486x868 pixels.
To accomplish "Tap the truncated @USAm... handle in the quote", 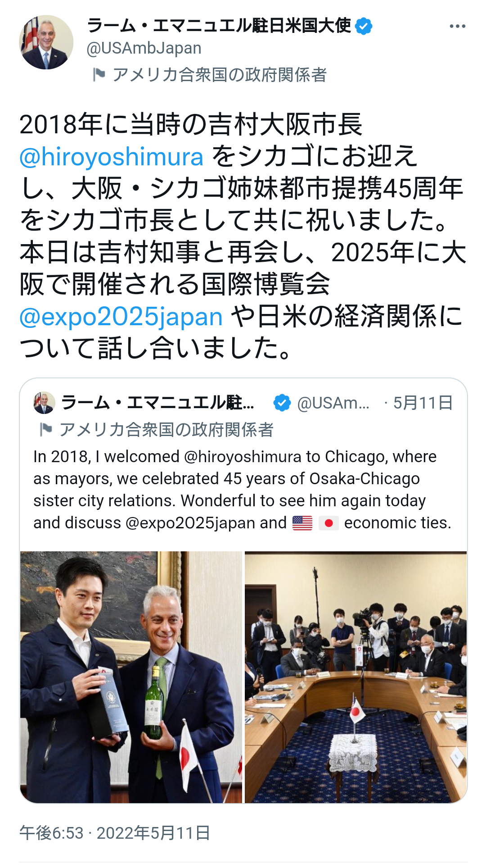I will point(333,403).
